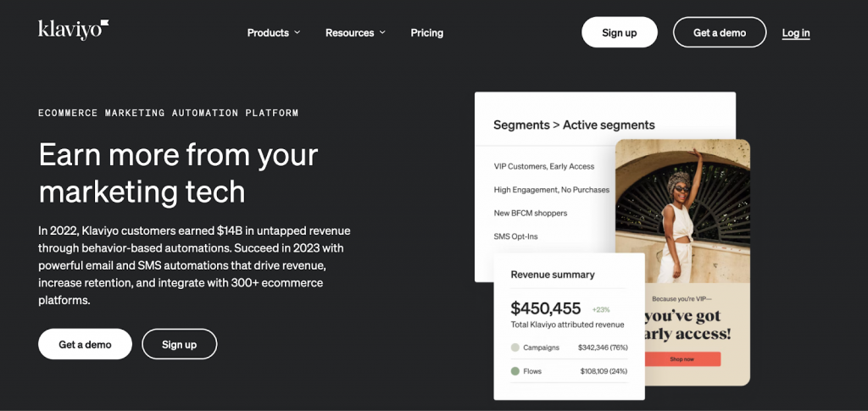Select VIP Customers, Early Access segment

point(543,166)
